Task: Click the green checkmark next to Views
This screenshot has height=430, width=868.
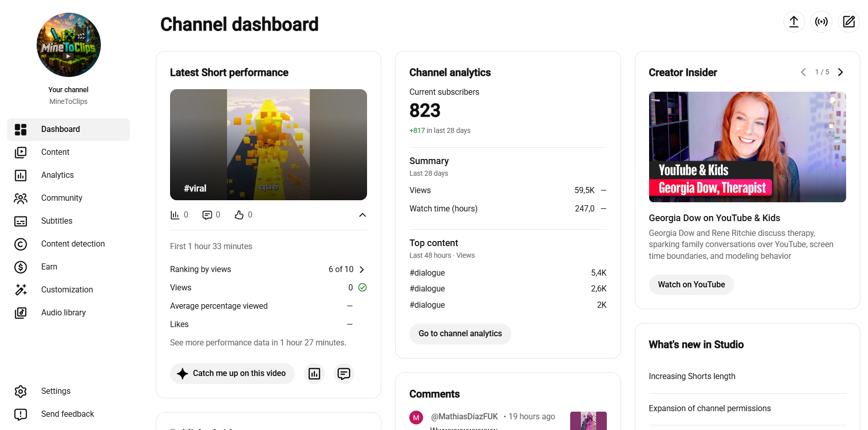Action: 362,287
